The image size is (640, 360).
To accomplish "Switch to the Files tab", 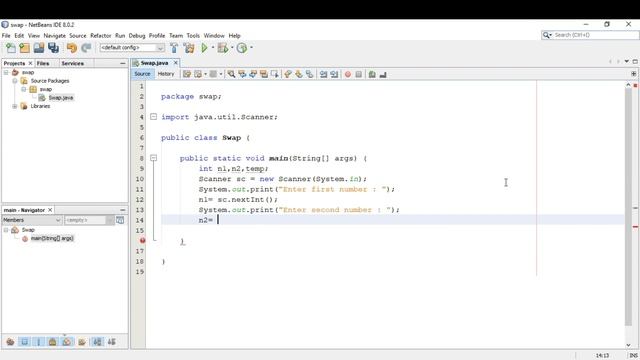I will click(43, 63).
